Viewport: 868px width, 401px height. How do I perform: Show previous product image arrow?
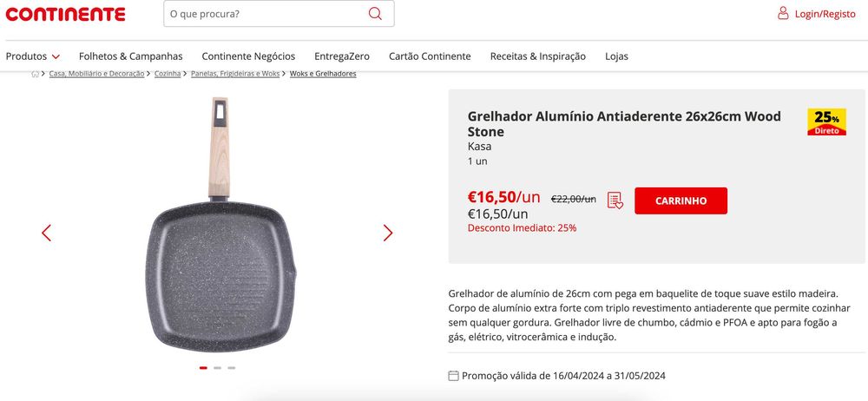[47, 233]
